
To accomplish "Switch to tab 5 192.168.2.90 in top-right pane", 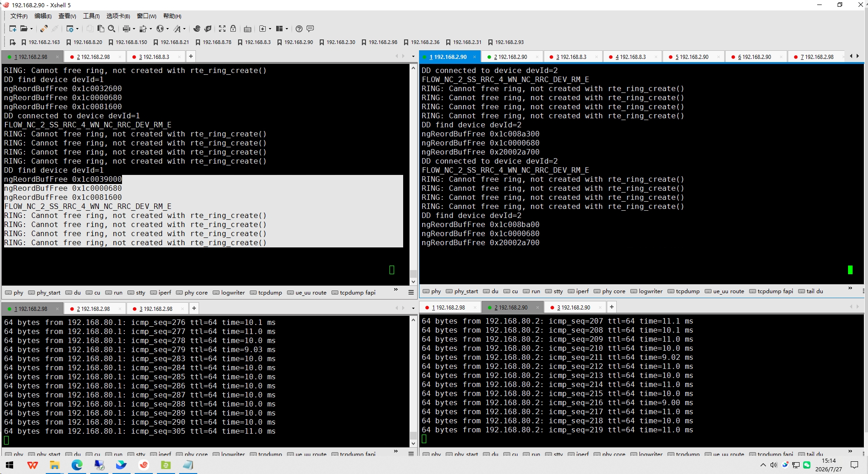I will point(692,57).
